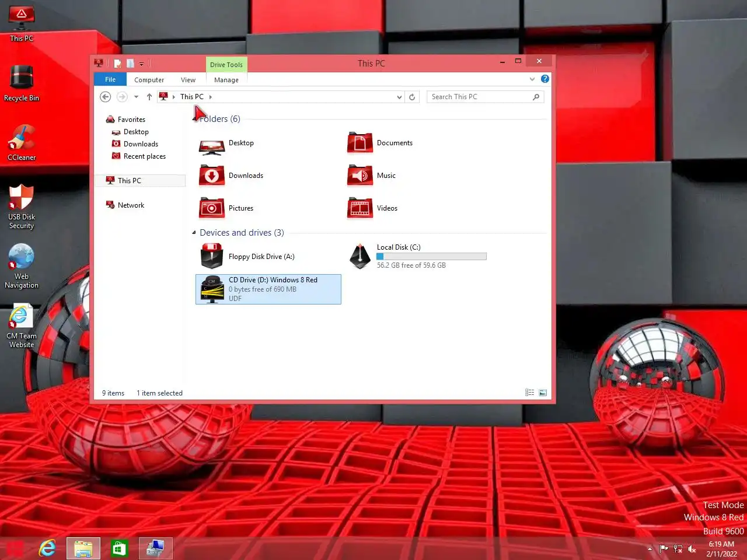747x560 pixels.
Task: Open File Explorer from the taskbar
Action: point(83,548)
